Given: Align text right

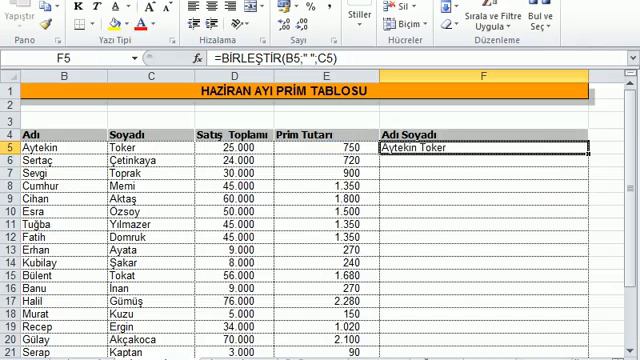Looking at the screenshot, I should point(231,6).
